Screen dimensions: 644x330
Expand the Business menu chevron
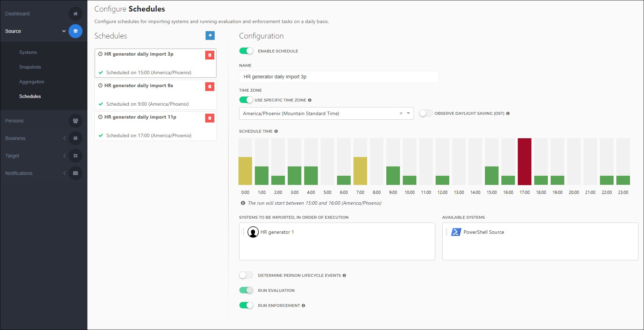[x=64, y=138]
